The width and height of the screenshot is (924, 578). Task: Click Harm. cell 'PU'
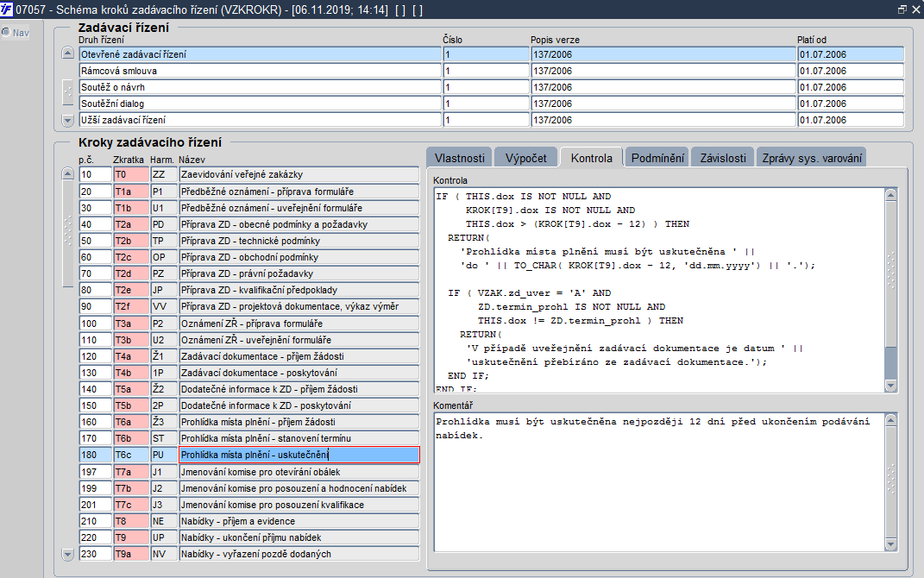point(164,455)
